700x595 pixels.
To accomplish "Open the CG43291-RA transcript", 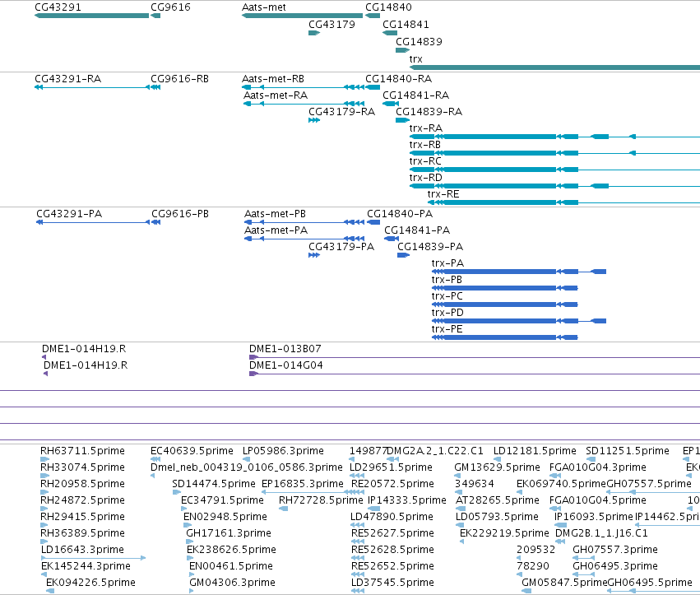I will 92,87.
